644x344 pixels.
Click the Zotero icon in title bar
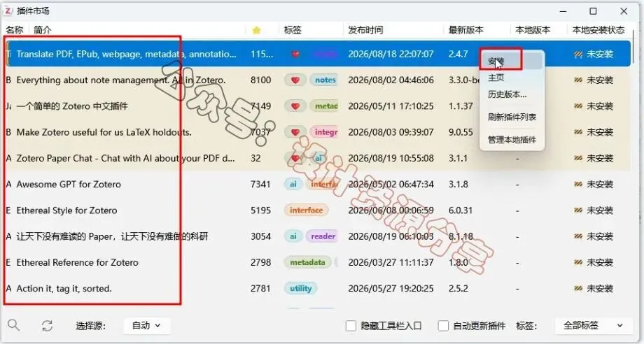(8, 11)
